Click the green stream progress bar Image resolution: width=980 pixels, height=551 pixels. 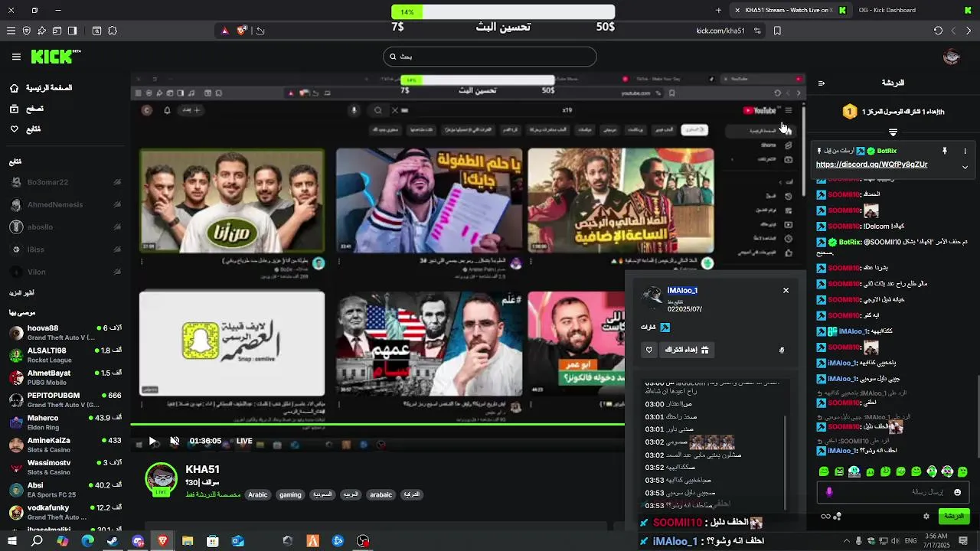pos(377,424)
